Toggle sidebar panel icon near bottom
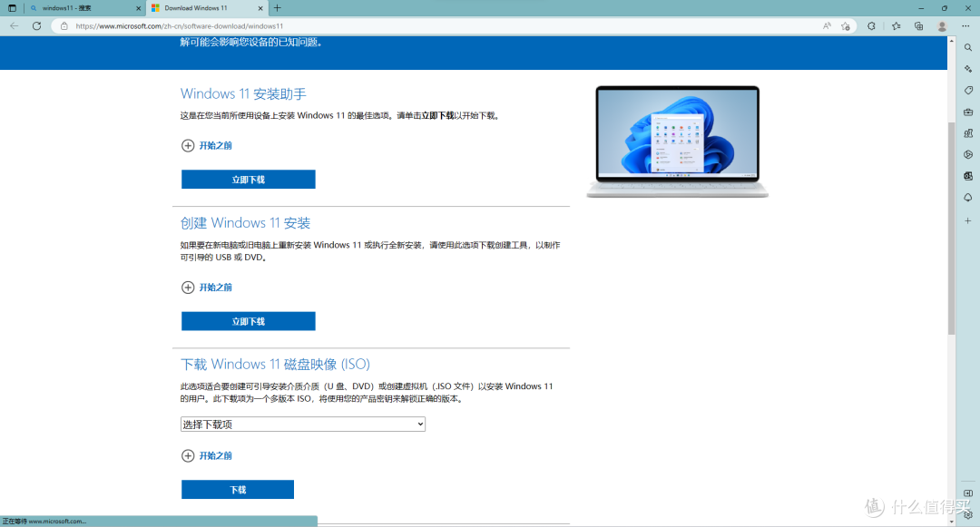The image size is (980, 527). (968, 493)
